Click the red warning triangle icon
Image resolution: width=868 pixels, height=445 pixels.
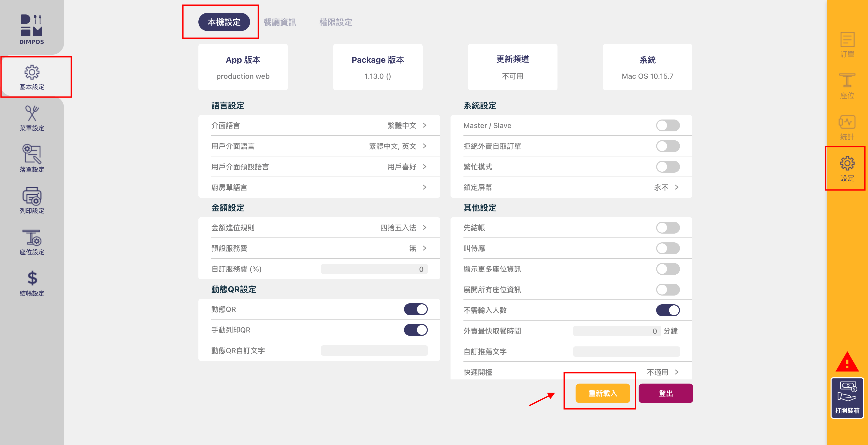pyautogui.click(x=847, y=362)
